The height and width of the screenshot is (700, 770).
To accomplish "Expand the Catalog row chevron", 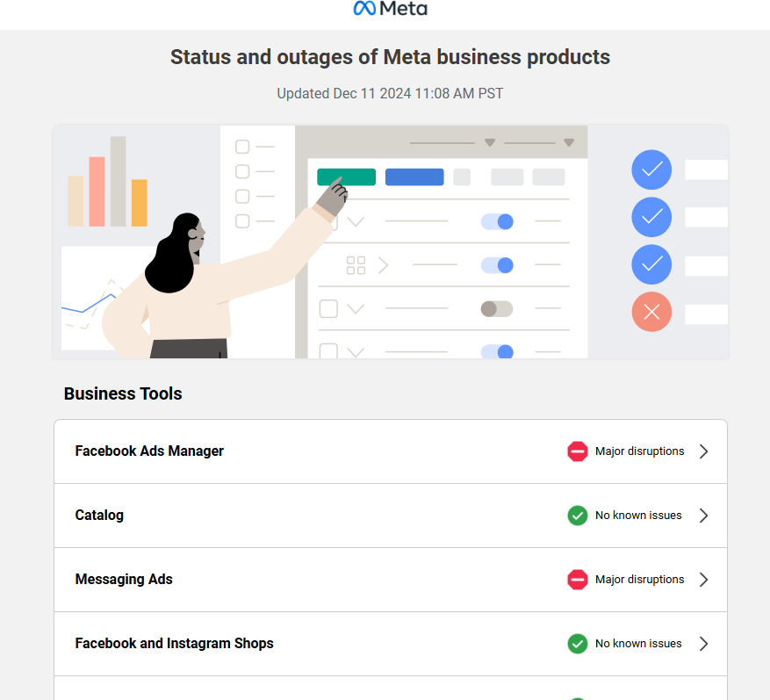I will [703, 516].
